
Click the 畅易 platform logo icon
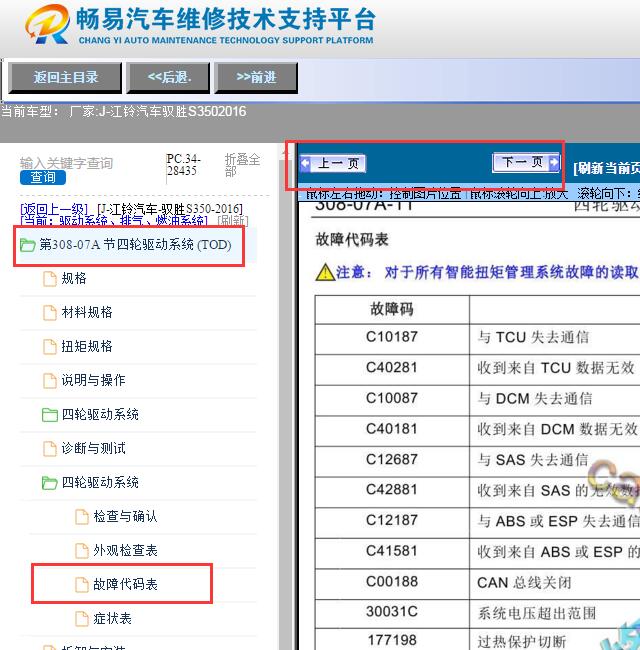[x=48, y=24]
